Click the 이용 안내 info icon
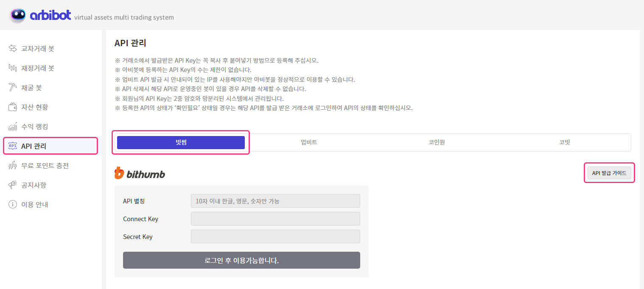This screenshot has height=289, width=644. click(x=13, y=205)
